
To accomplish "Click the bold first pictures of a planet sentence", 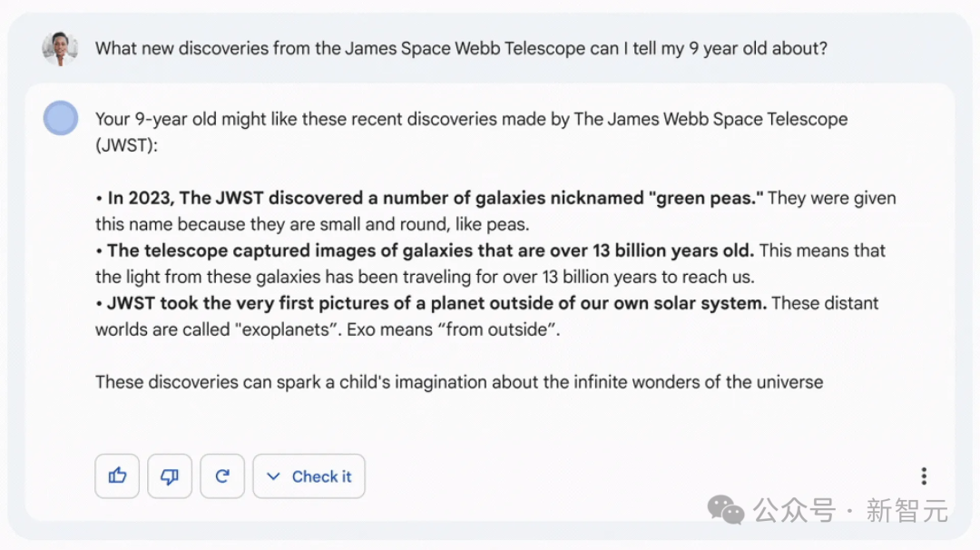I will click(436, 303).
